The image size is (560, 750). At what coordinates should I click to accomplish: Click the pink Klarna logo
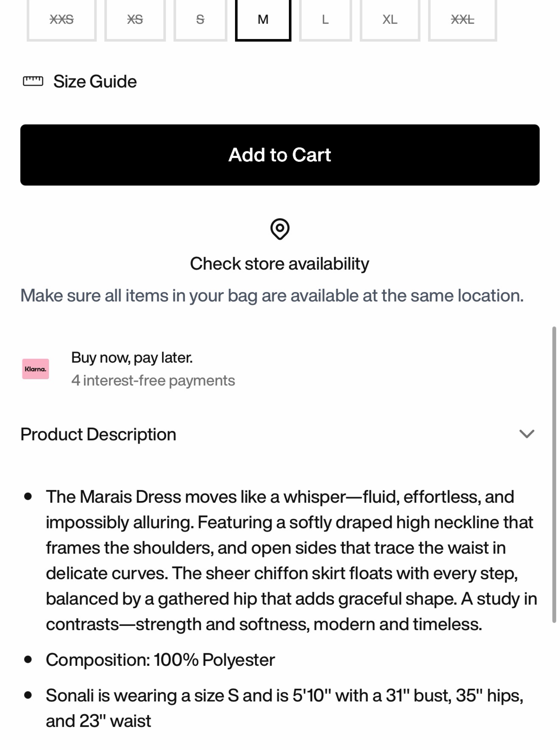pos(35,369)
